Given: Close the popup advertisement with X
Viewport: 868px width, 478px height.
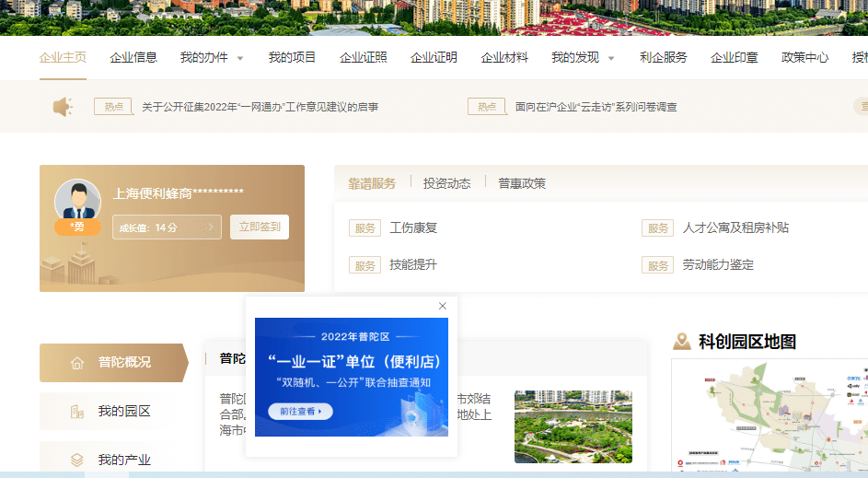Looking at the screenshot, I should click(443, 306).
